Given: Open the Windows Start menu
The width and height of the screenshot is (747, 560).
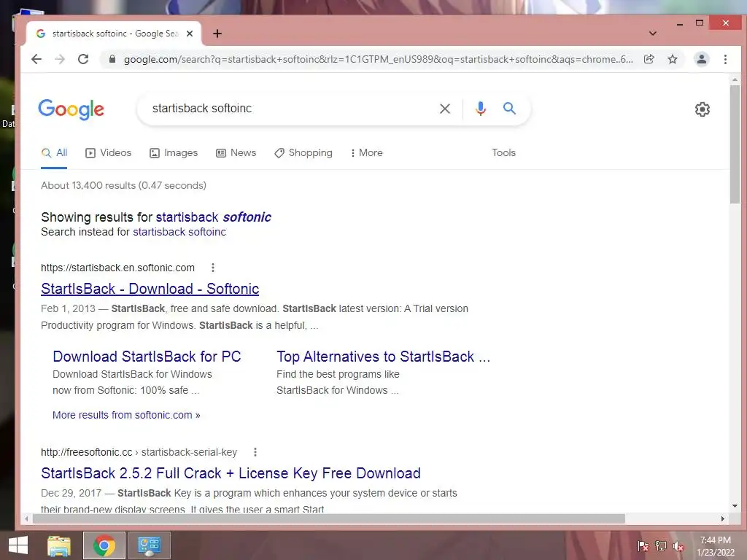Looking at the screenshot, I should click(x=18, y=545).
